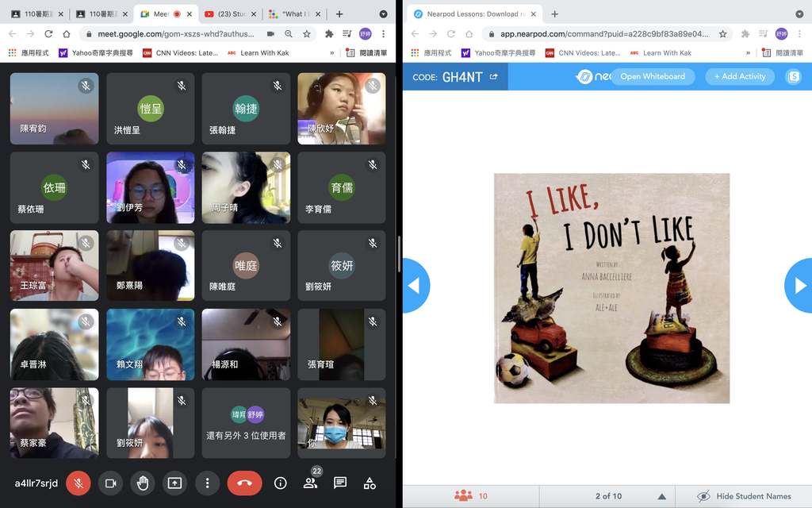
Task: Open the tab search dropdown in the Nearpod window
Action: pos(799,14)
